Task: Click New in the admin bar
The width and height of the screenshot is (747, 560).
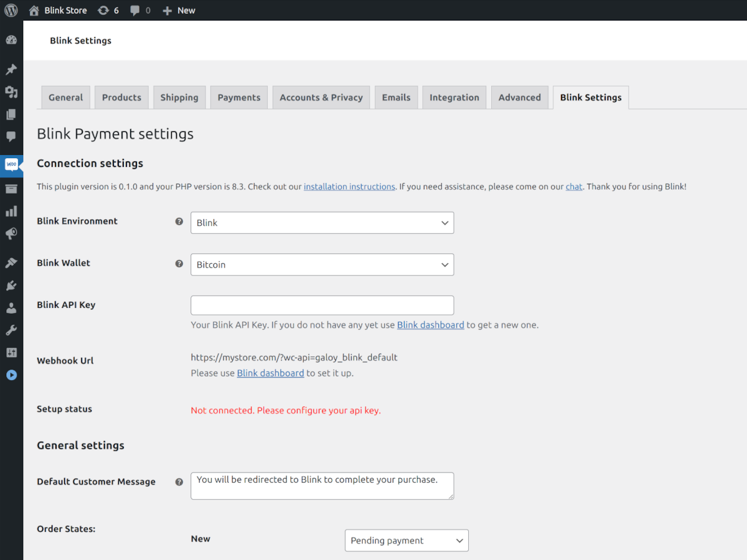Action: 186,11
